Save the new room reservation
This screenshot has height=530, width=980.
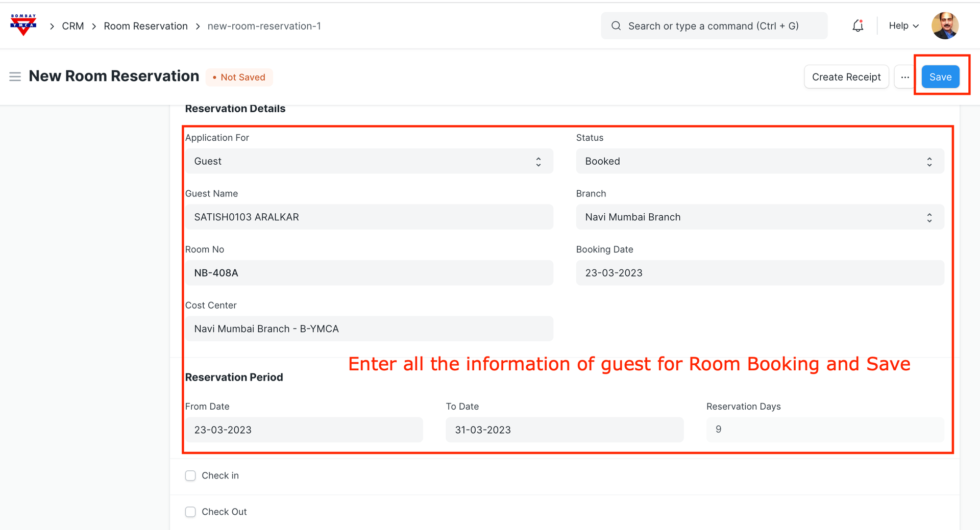[940, 77]
